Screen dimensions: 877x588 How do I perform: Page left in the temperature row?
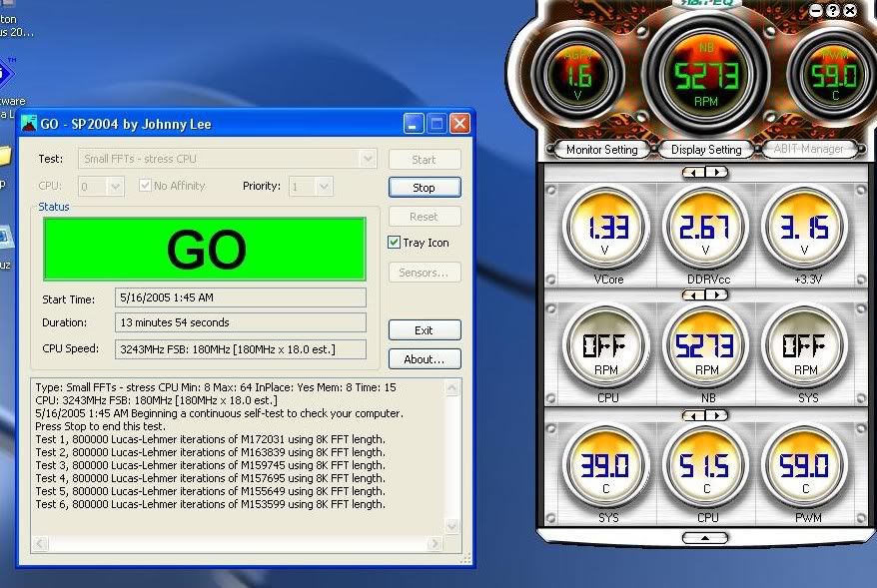click(x=694, y=415)
